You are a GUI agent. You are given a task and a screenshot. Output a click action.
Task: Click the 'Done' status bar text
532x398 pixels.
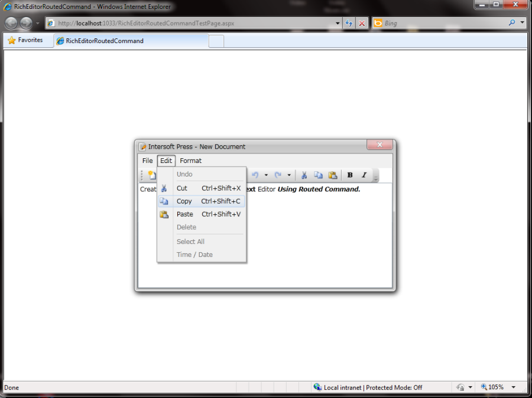pos(12,387)
